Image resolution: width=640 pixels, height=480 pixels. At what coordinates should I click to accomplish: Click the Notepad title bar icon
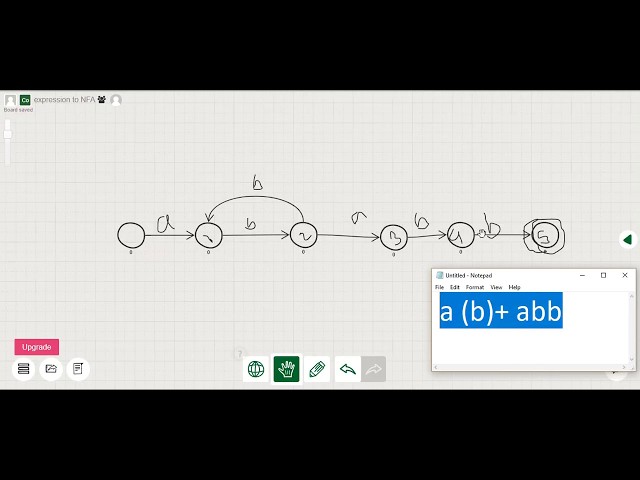click(x=440, y=276)
